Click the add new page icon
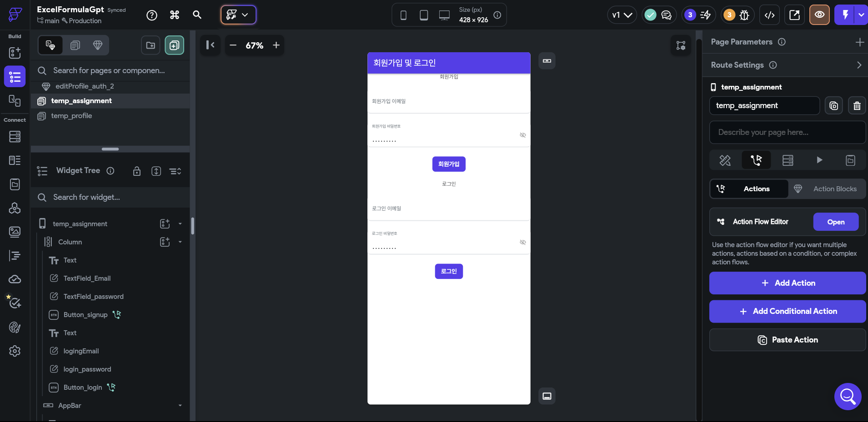 (x=175, y=45)
